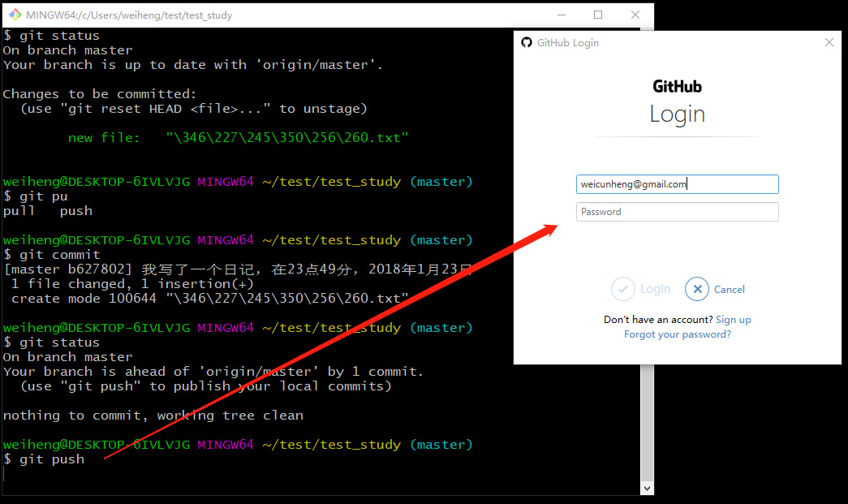
Task: Click the Login button text
Action: click(x=655, y=289)
